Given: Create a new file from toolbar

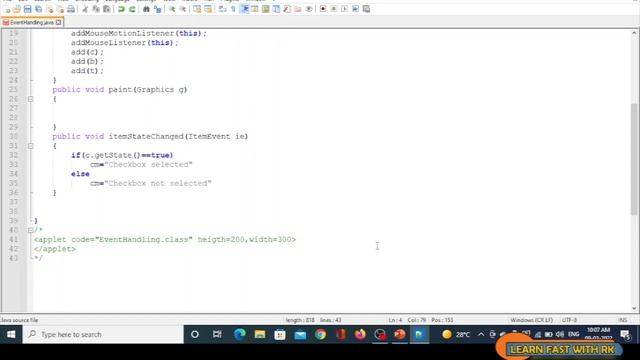Looking at the screenshot, I should [7, 9].
